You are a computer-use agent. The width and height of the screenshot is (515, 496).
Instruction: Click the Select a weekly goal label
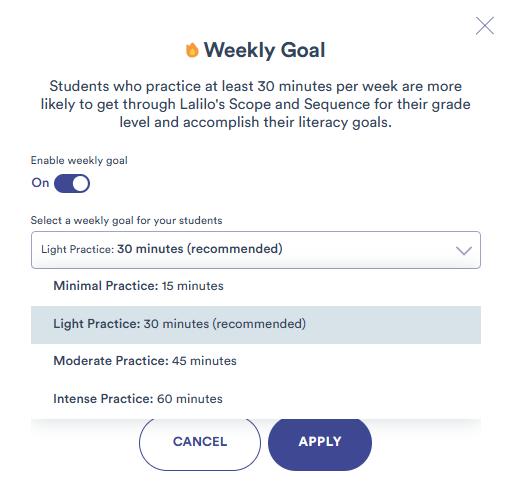[127, 221]
